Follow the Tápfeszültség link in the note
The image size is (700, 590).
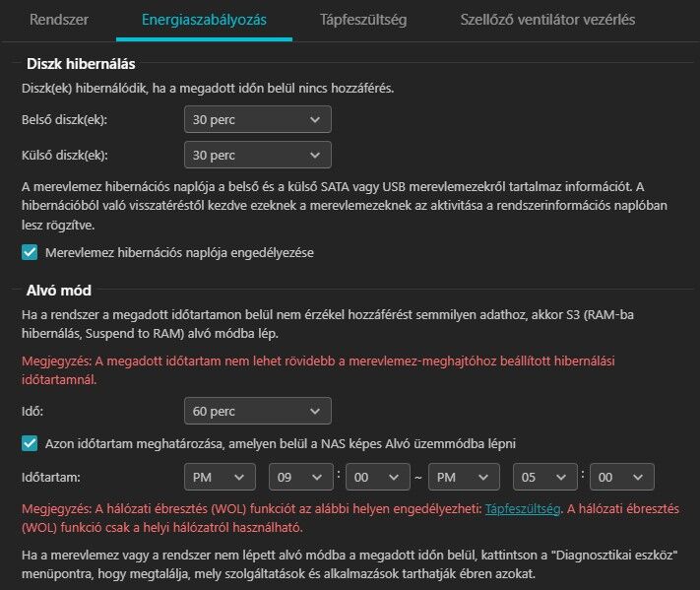[x=523, y=508]
